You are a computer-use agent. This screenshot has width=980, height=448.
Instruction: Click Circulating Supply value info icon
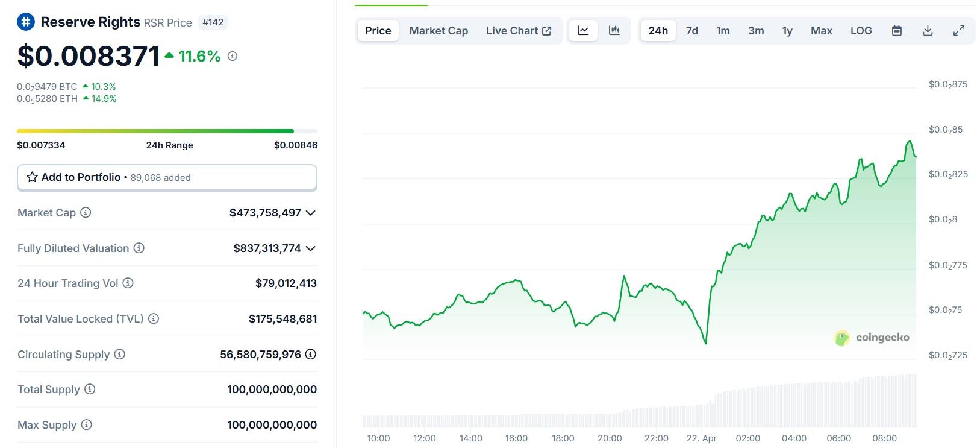click(311, 354)
